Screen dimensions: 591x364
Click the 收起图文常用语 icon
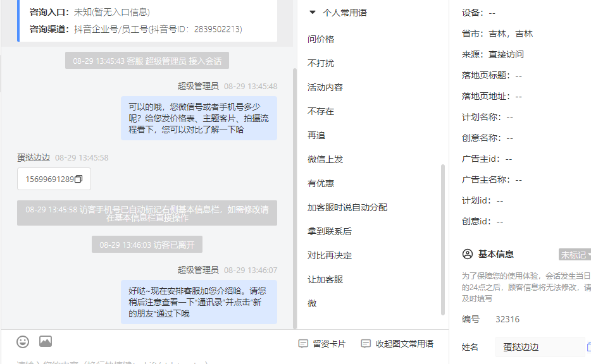click(x=366, y=344)
